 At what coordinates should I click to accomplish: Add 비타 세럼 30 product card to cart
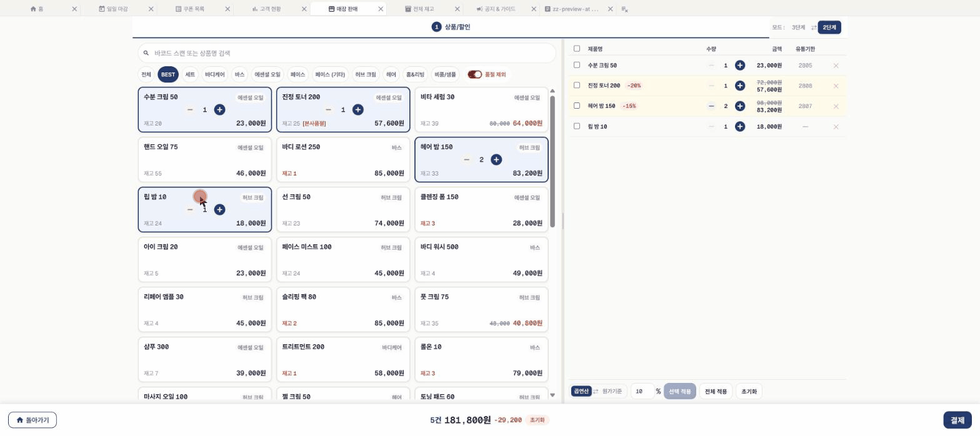tap(481, 110)
